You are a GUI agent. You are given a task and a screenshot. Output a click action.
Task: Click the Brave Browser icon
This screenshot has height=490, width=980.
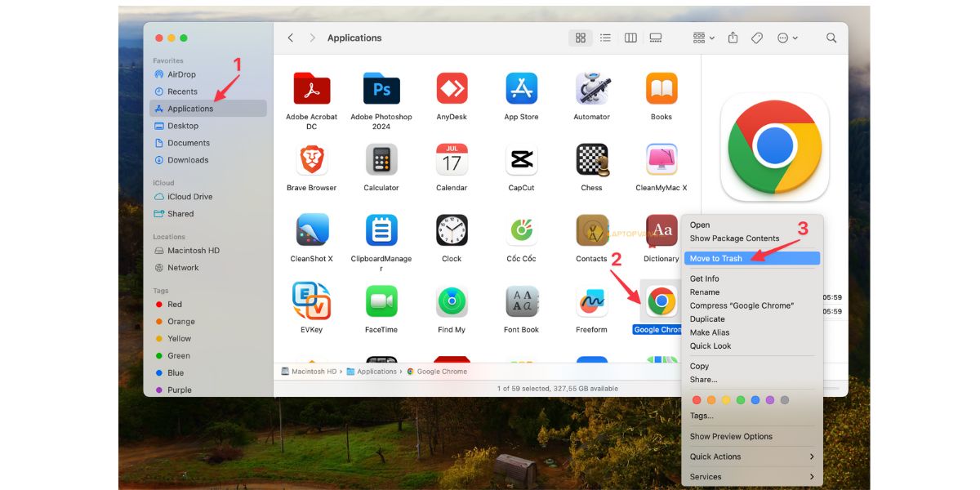coord(311,159)
